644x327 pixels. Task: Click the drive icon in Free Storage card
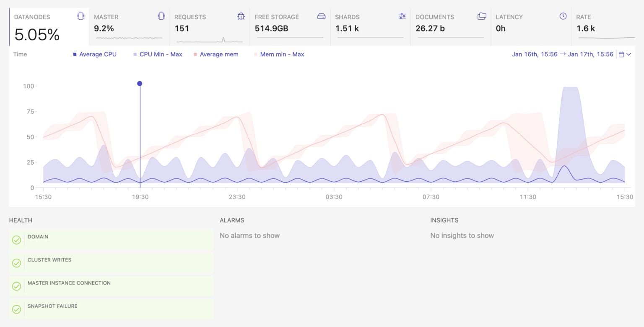(322, 16)
